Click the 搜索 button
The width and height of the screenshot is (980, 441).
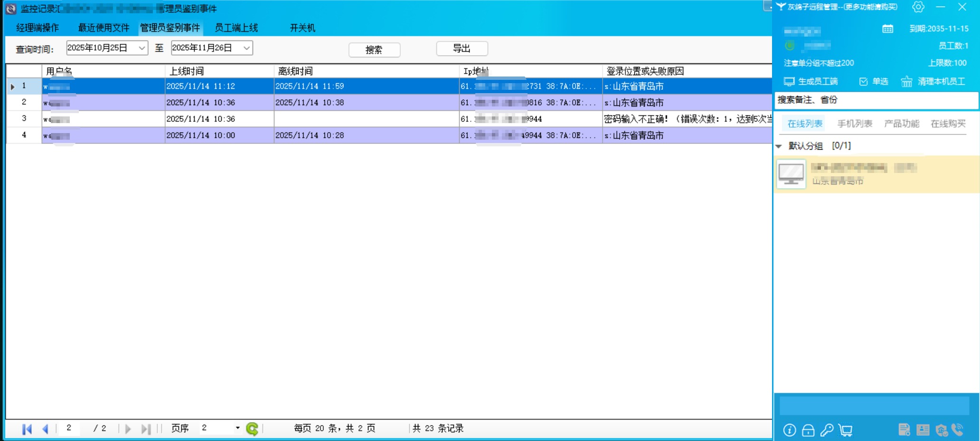pyautogui.click(x=374, y=49)
